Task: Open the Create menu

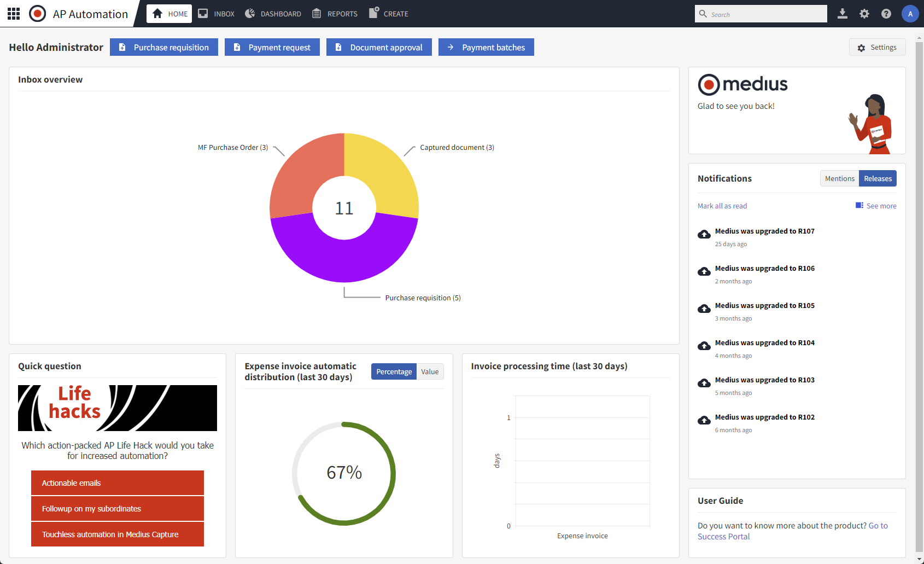Action: click(389, 14)
